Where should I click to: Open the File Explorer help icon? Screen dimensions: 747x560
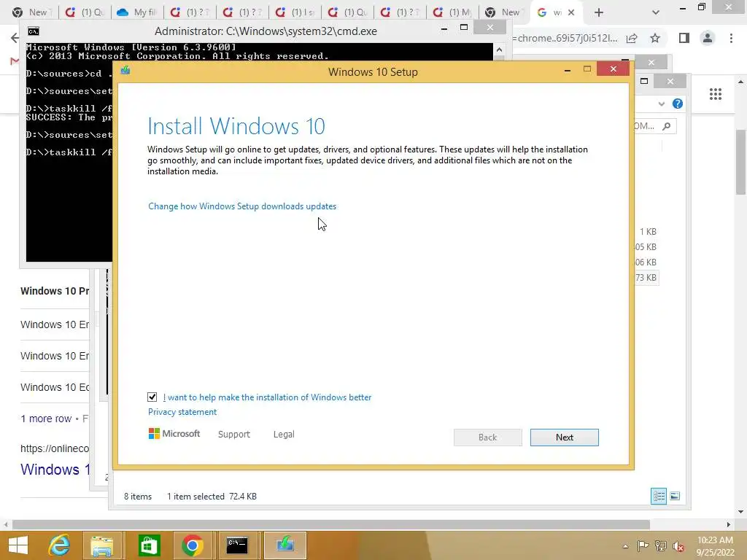click(678, 104)
